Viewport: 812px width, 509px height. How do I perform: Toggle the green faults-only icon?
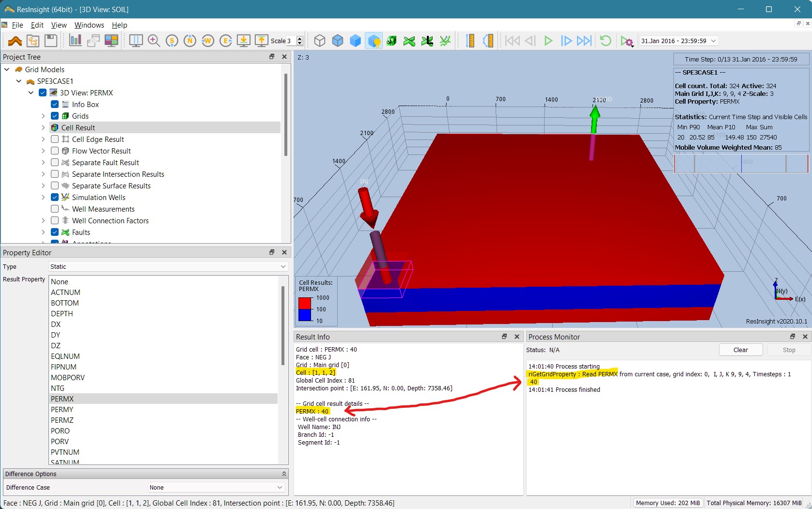click(x=409, y=41)
